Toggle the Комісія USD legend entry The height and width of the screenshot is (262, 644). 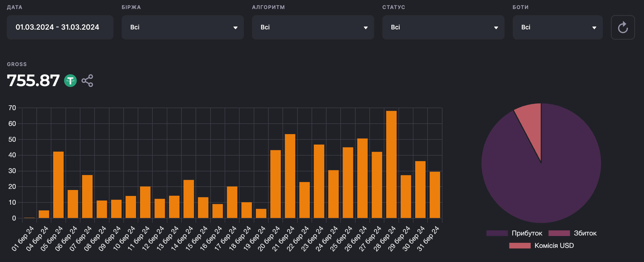click(x=554, y=246)
